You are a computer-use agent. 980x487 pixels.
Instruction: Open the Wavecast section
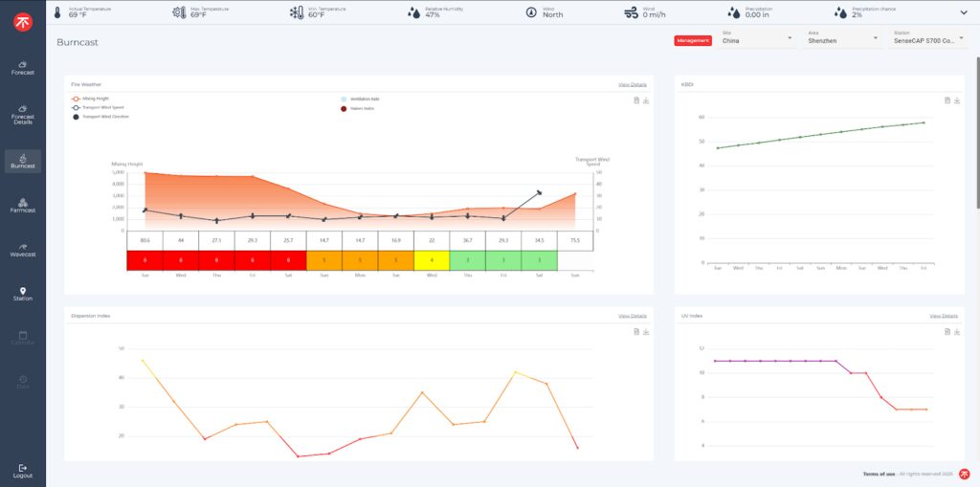(22, 250)
